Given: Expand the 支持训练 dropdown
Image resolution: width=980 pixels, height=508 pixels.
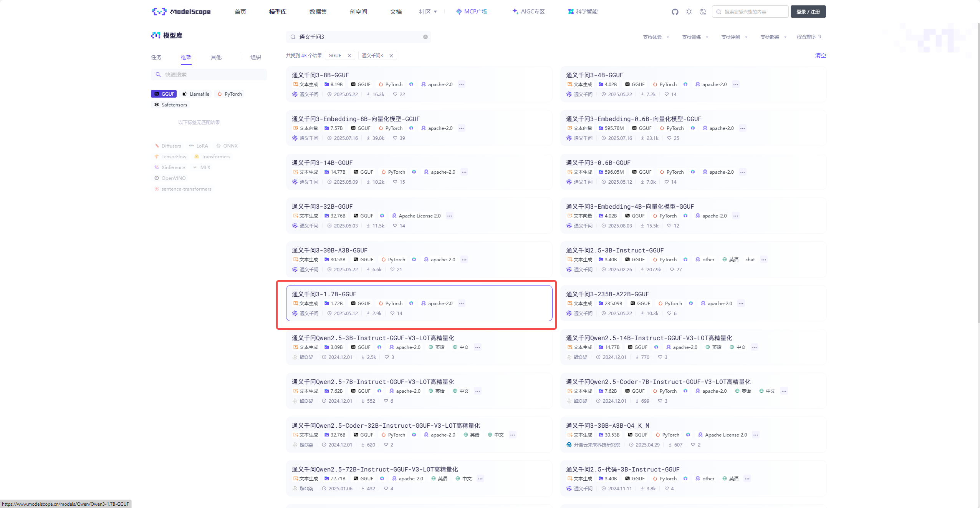Looking at the screenshot, I should (695, 37).
